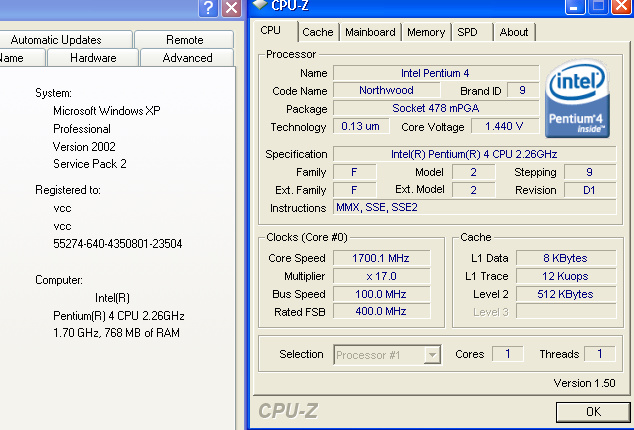Click the Multiplier value x 17.0
Screen dimensions: 634x430
tap(381, 276)
